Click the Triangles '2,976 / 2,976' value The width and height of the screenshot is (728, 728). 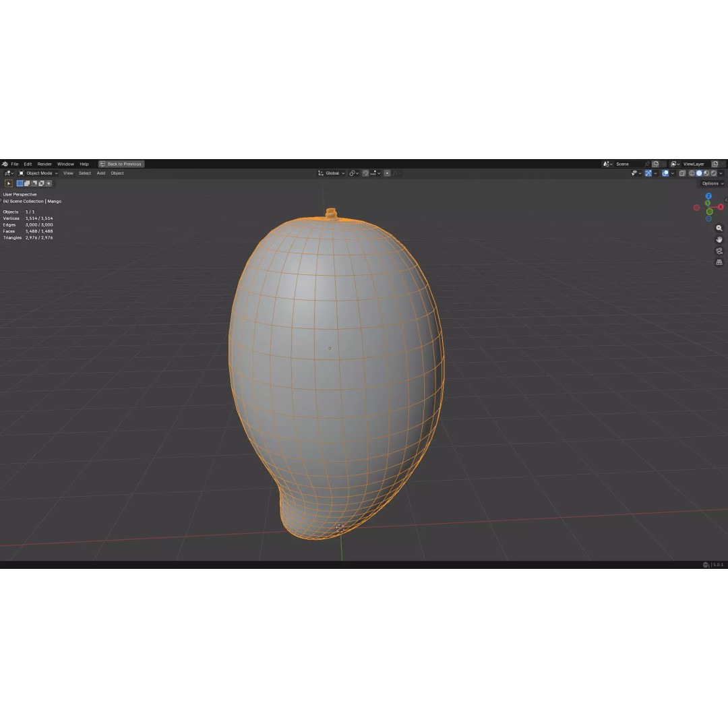(39, 238)
